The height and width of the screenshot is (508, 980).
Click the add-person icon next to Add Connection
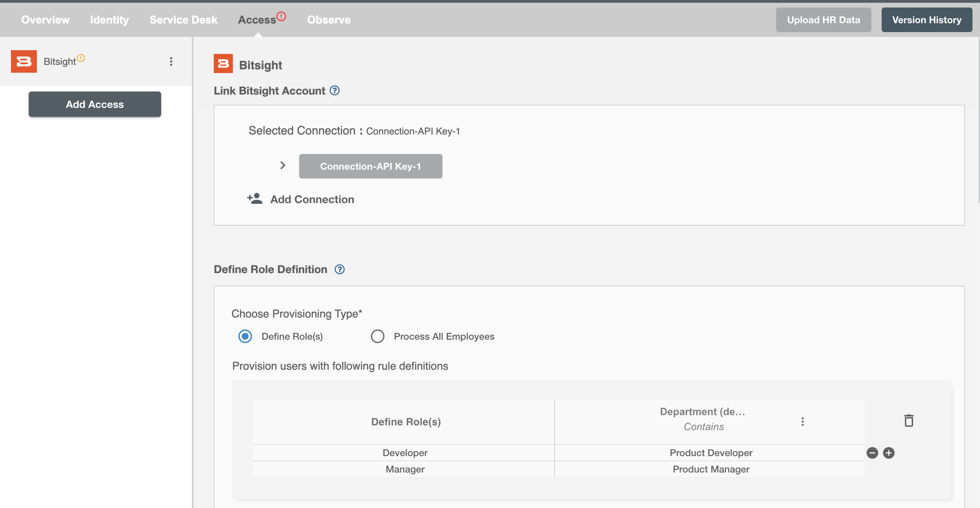click(254, 198)
